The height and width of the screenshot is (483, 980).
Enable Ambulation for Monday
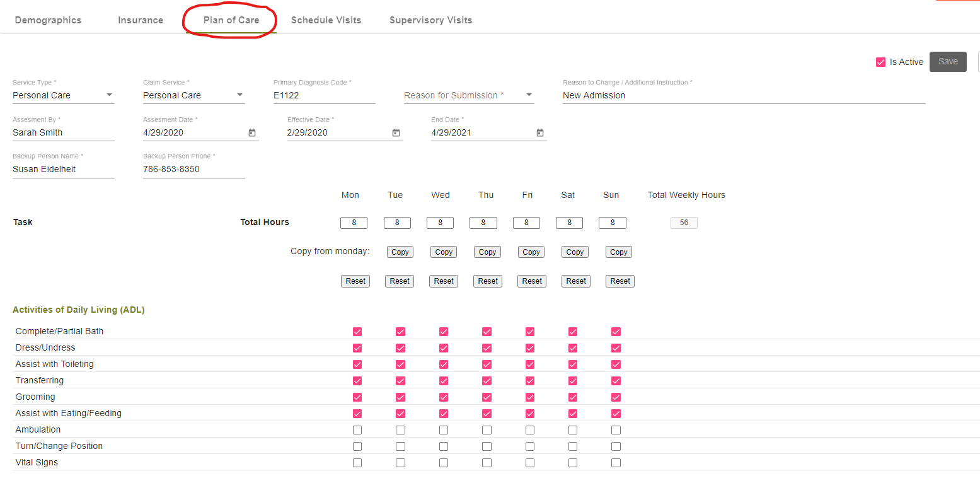click(x=357, y=429)
